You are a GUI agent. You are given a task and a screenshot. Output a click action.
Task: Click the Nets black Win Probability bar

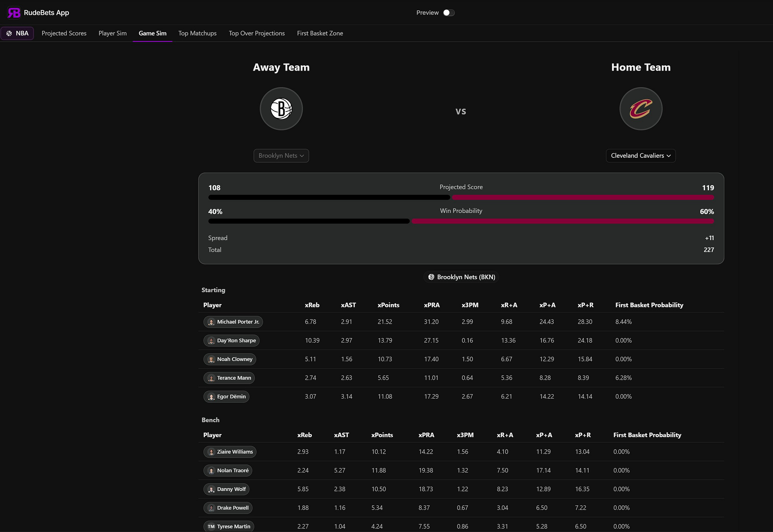coord(309,221)
